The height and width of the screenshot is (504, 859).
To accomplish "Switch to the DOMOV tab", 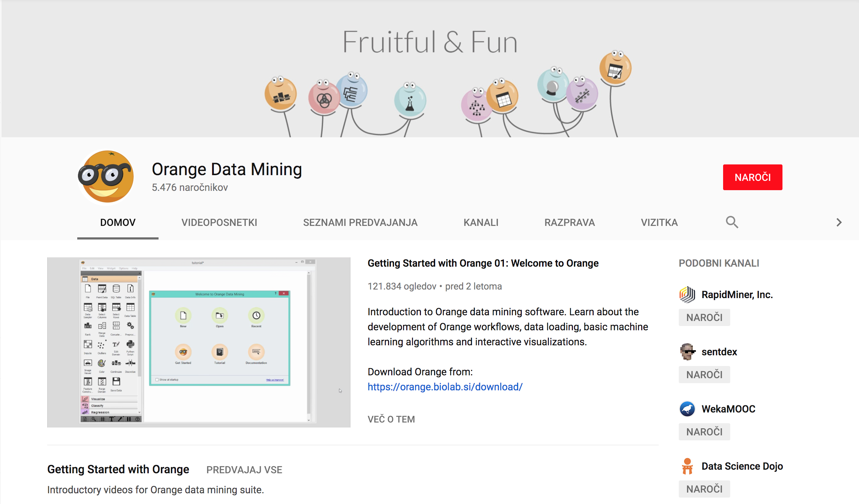I will point(118,222).
